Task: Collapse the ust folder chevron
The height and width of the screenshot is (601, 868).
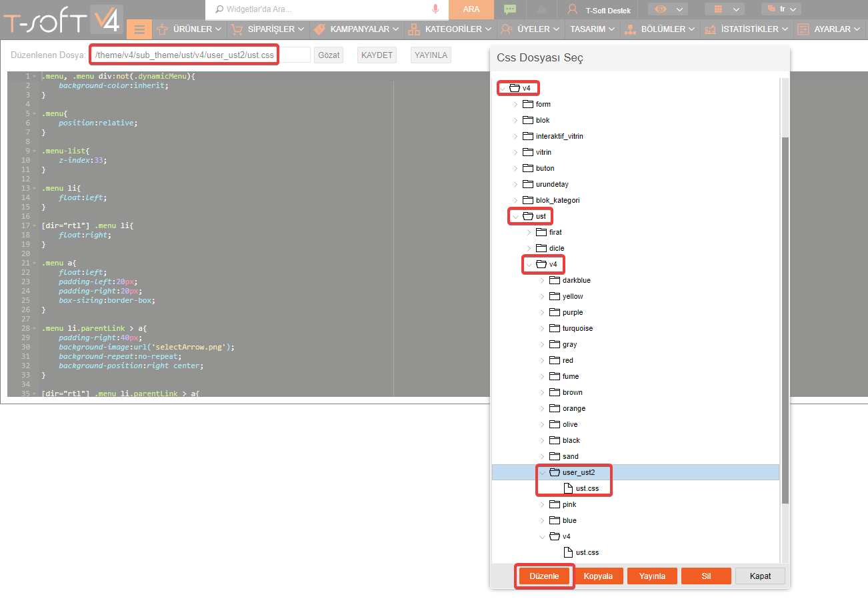Action: pos(515,216)
